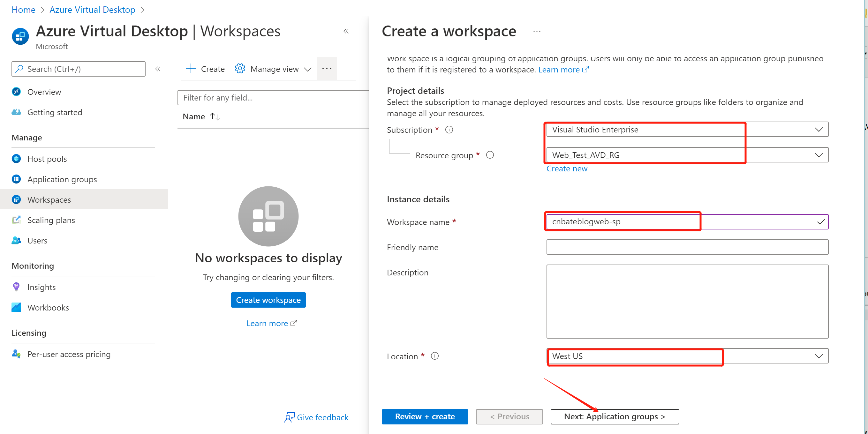Viewport: 868px width, 434px height.
Task: Click the Subscription info icon
Action: (x=449, y=130)
